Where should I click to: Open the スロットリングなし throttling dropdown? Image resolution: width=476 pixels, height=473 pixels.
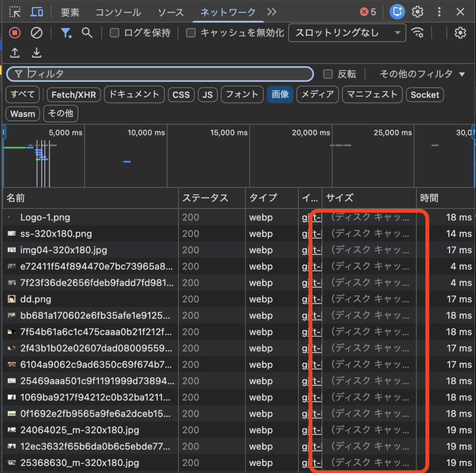tap(347, 33)
